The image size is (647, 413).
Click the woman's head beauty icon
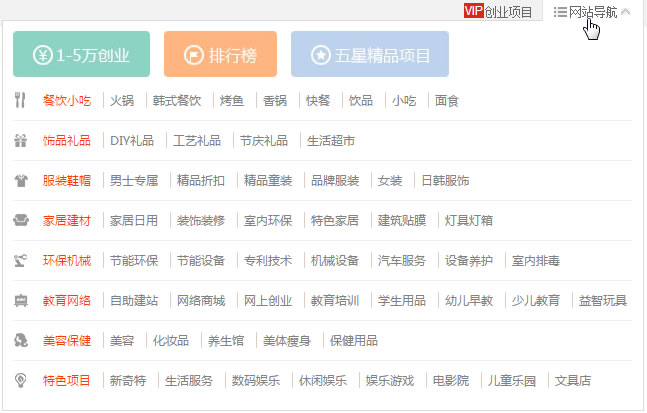21,340
